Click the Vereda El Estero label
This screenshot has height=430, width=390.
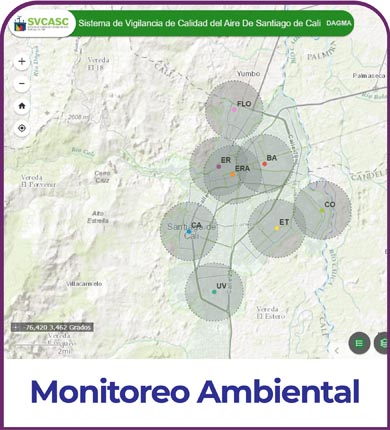tap(271, 313)
